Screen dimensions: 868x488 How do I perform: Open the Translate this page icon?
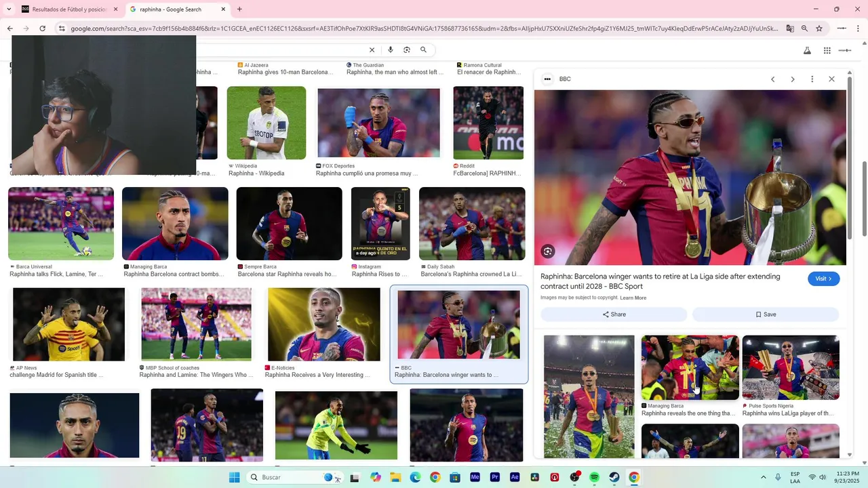point(790,28)
